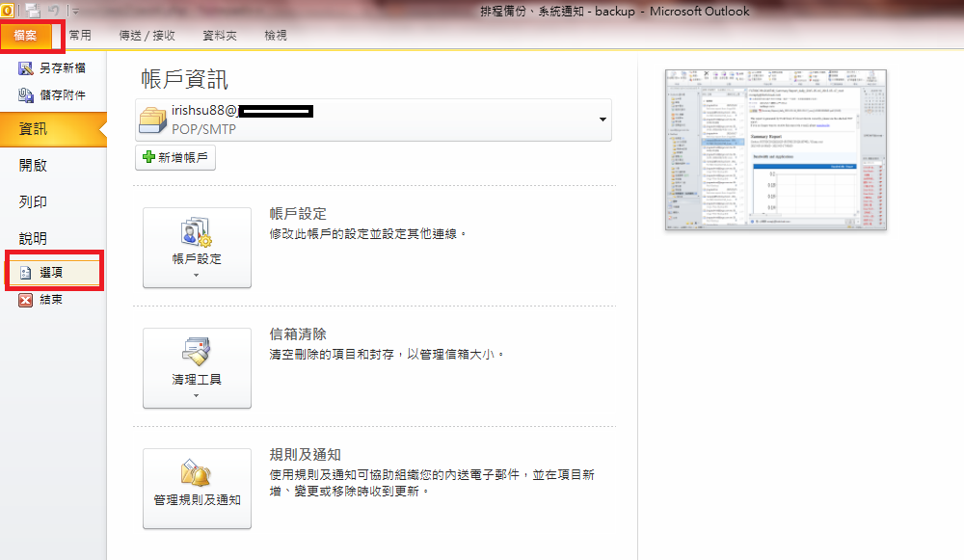Open the quick access toolbar customize arrow
Viewport: 964px width, 560px height.
click(x=75, y=11)
